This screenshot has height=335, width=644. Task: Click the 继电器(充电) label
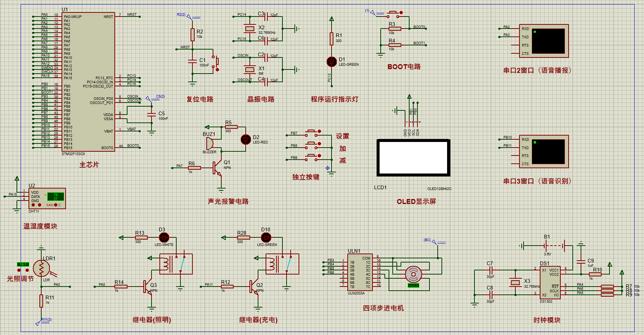(258, 320)
